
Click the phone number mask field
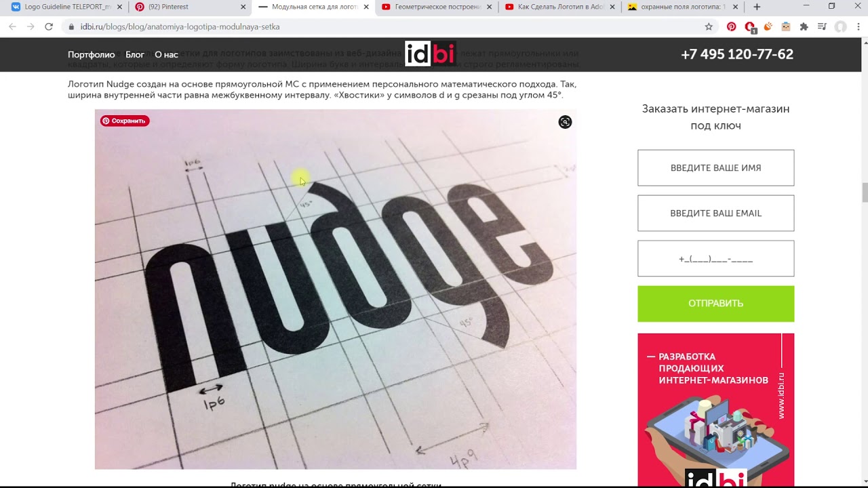[x=716, y=258]
